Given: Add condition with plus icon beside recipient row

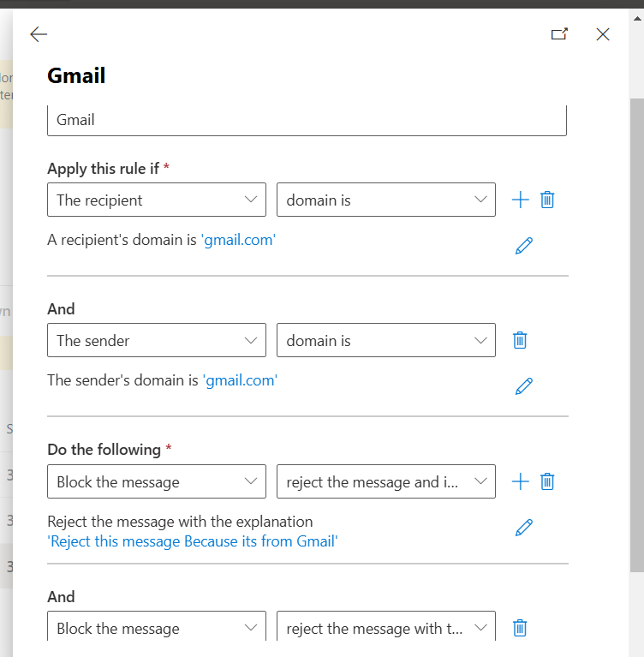Looking at the screenshot, I should click(x=520, y=200).
